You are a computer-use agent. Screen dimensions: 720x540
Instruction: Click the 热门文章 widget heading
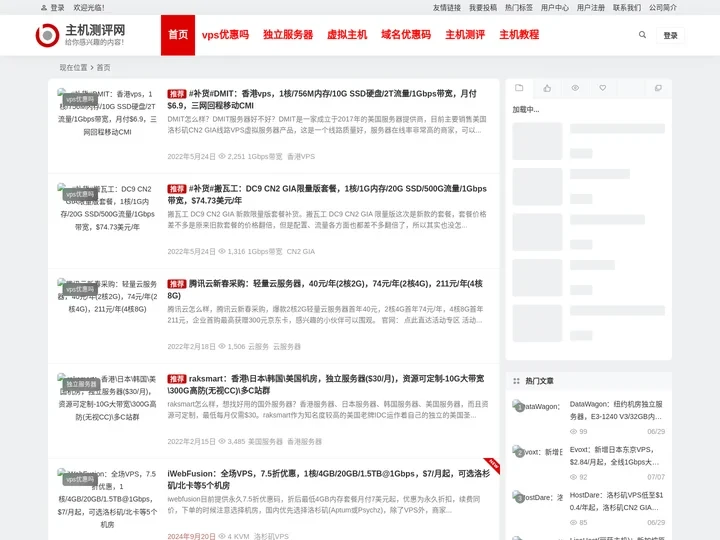point(539,381)
